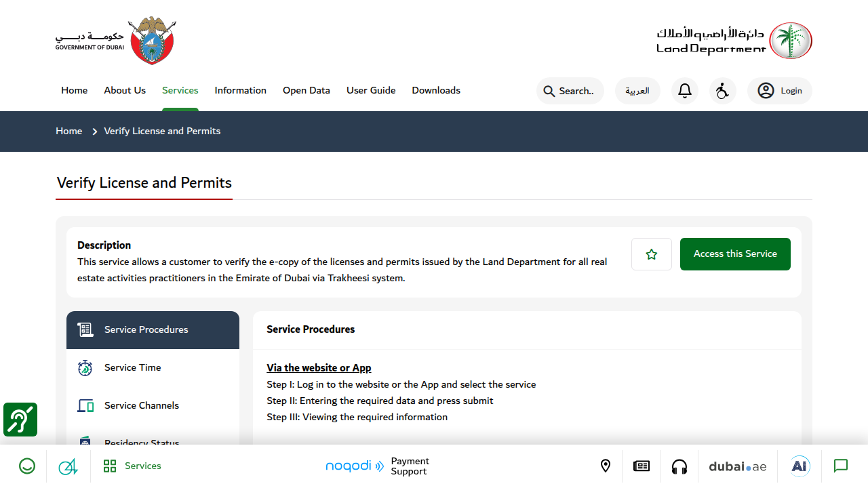Click the newspaper news icon in footer

(x=642, y=466)
